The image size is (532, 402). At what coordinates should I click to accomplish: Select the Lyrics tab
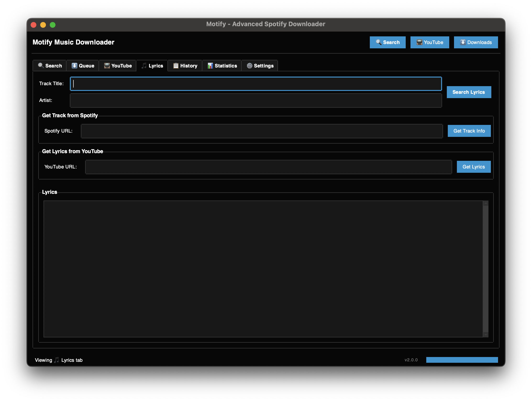[152, 66]
